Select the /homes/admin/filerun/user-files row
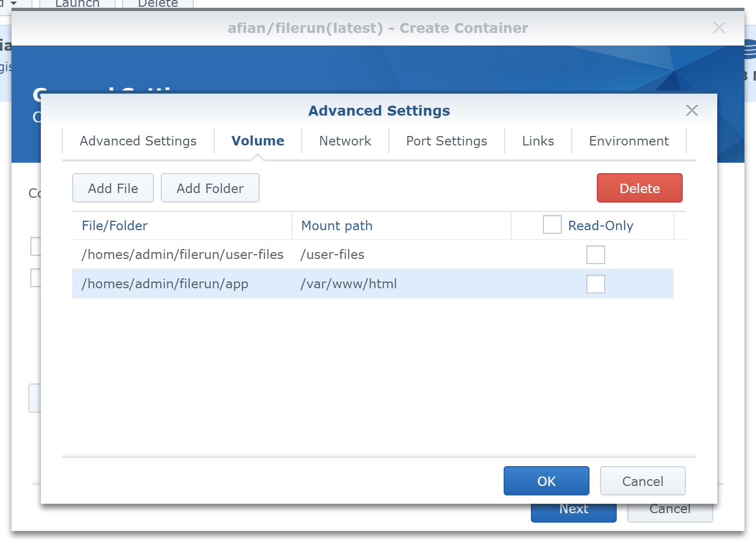 tap(182, 255)
